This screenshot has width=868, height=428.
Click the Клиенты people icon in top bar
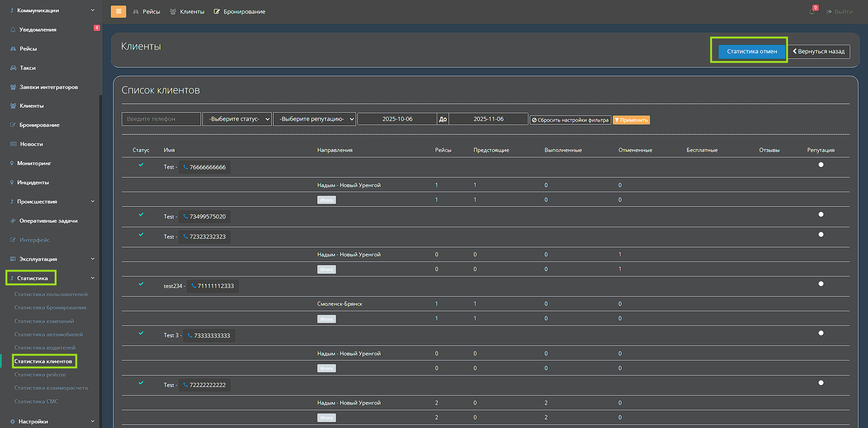[x=173, y=12]
